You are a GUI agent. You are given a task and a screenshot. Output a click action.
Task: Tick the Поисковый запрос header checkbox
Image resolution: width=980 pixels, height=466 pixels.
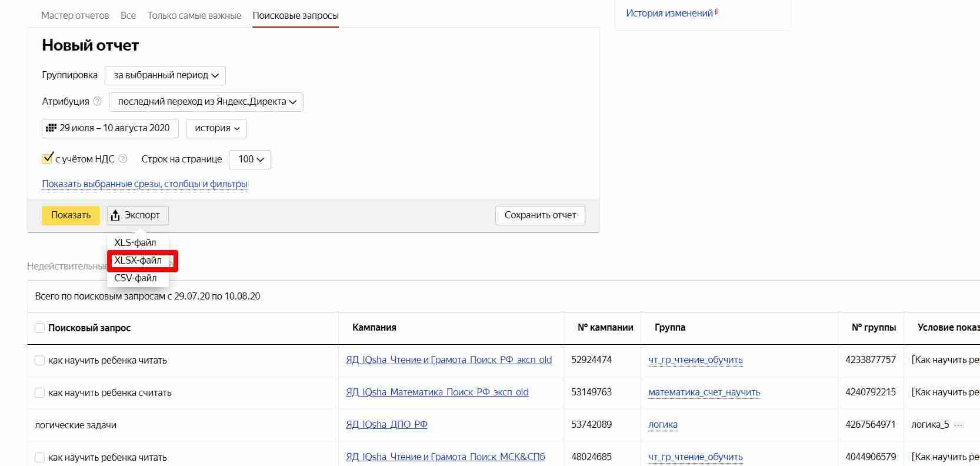click(39, 328)
